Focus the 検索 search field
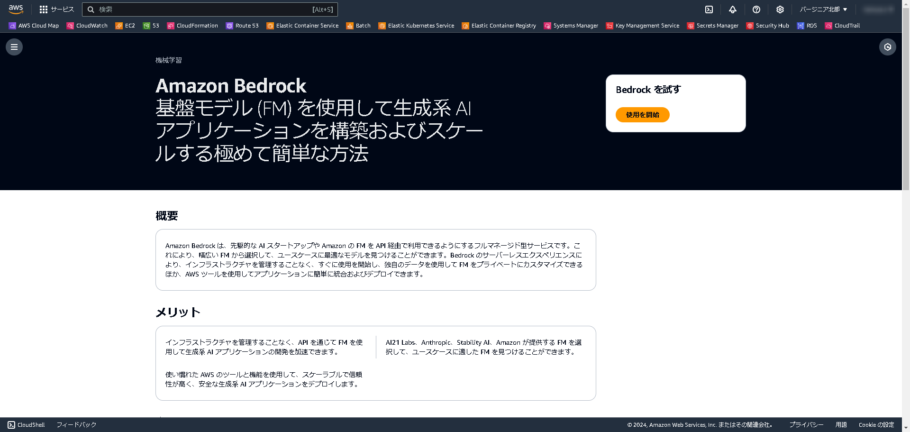This screenshot has width=910, height=432. point(210,9)
